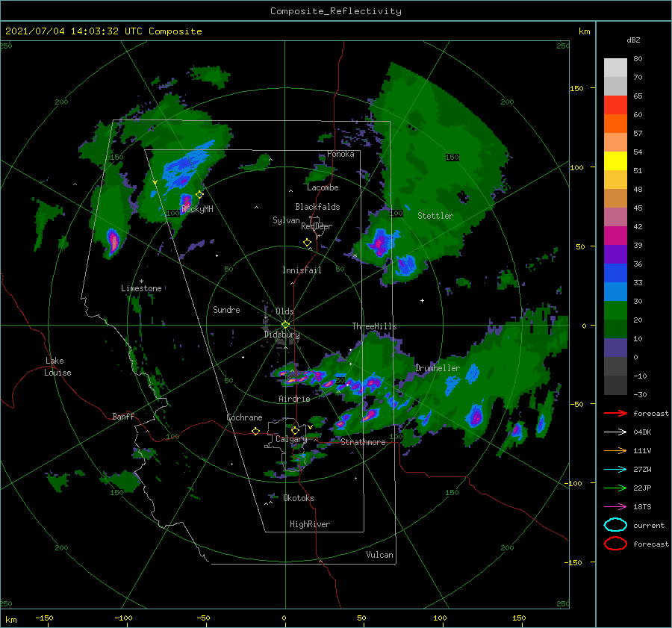
Task: Click the 'km' unit label in top right
Action: [584, 31]
